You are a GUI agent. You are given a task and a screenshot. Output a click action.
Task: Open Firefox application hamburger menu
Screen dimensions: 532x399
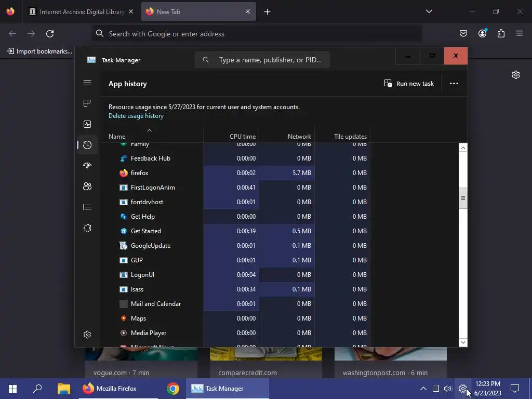520,33
